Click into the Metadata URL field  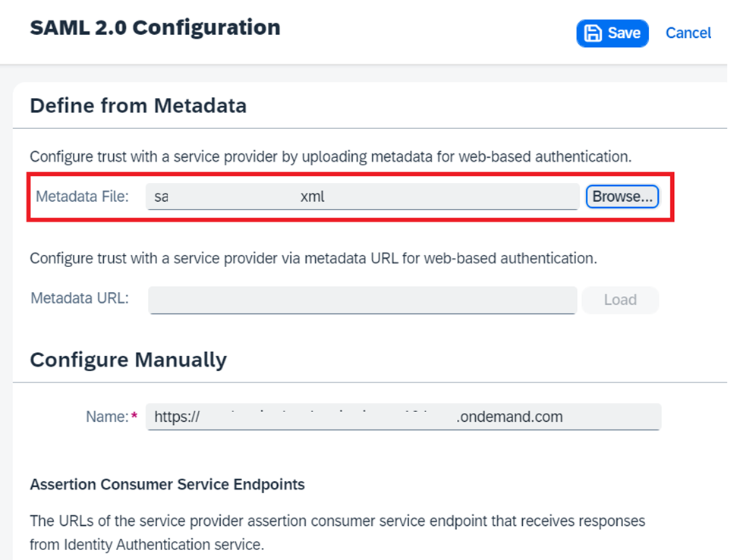[363, 300]
